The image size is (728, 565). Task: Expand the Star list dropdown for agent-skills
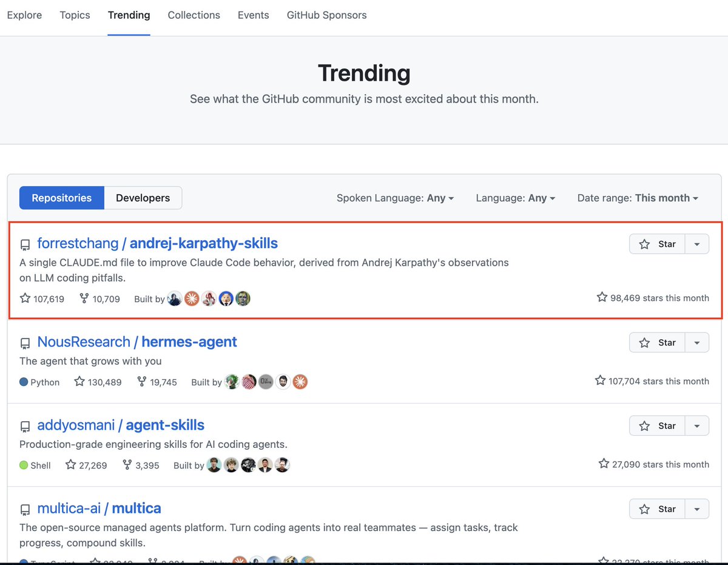(x=696, y=425)
